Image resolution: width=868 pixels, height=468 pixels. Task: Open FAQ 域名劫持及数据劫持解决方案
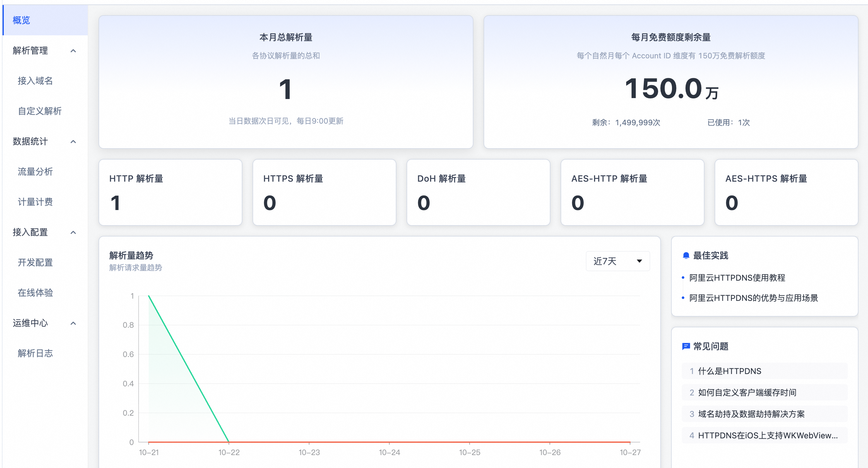(751, 414)
